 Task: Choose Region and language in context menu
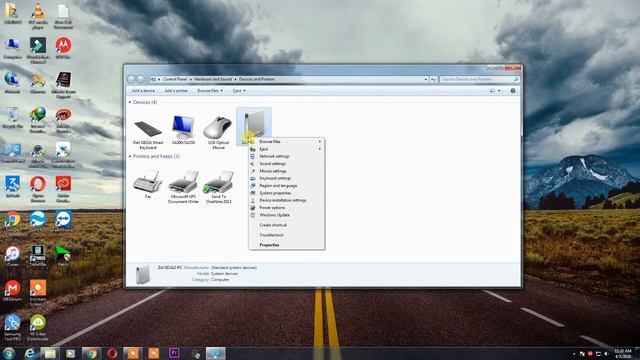point(287,186)
